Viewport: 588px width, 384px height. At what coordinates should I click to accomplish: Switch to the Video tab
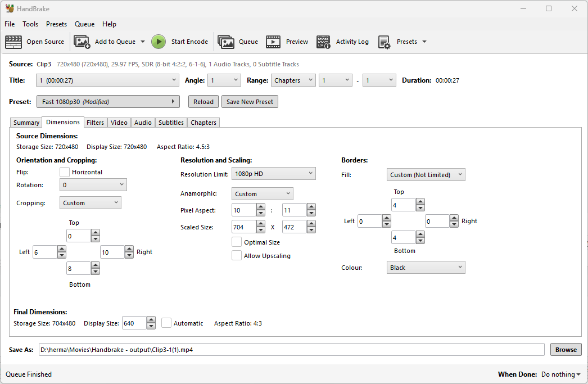coord(119,123)
